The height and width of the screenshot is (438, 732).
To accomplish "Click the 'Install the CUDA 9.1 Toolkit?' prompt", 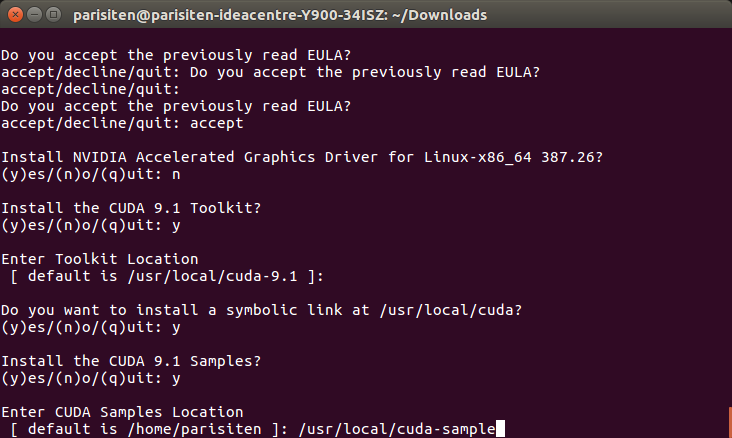I will click(x=131, y=208).
